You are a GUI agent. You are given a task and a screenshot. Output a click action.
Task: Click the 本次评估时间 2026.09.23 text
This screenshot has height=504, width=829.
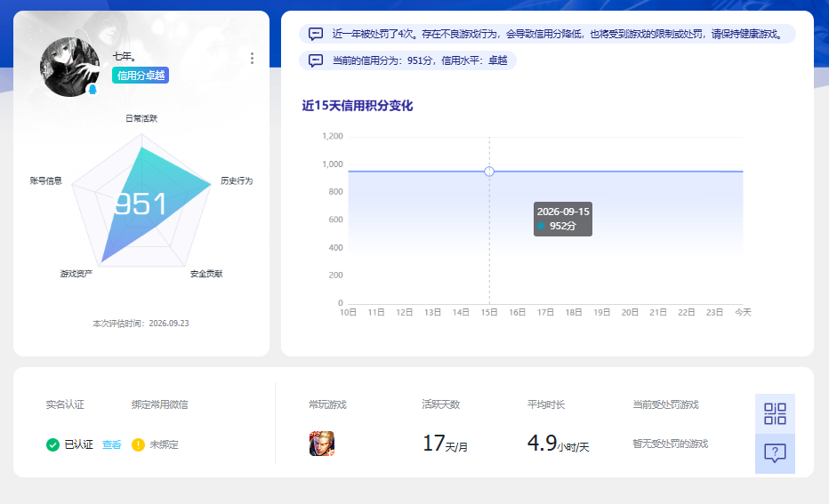coord(141,324)
